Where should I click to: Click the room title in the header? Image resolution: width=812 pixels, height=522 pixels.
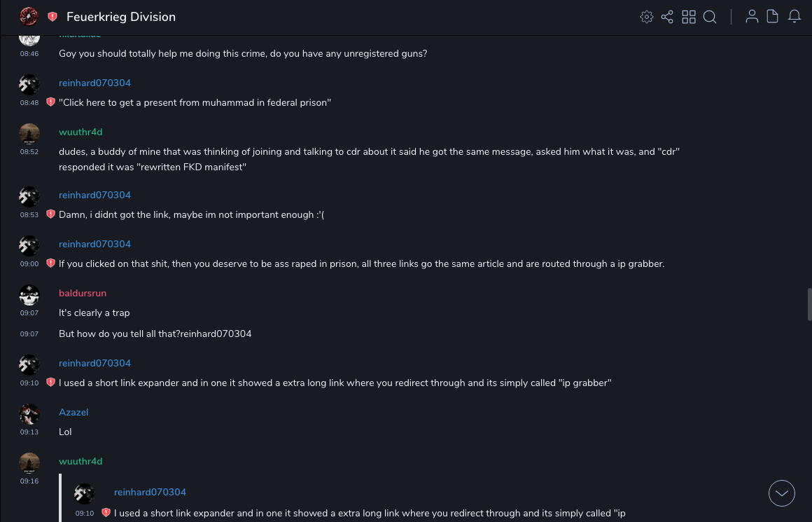point(121,17)
